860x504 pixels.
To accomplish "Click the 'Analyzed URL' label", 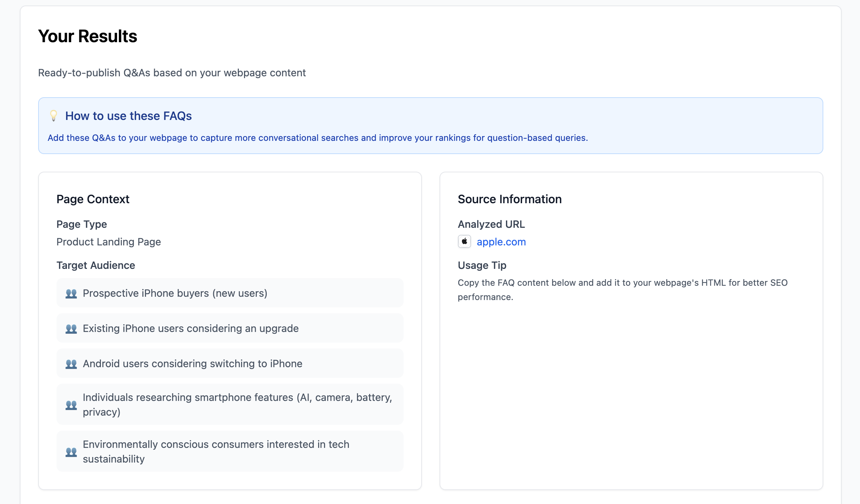I will pyautogui.click(x=491, y=224).
